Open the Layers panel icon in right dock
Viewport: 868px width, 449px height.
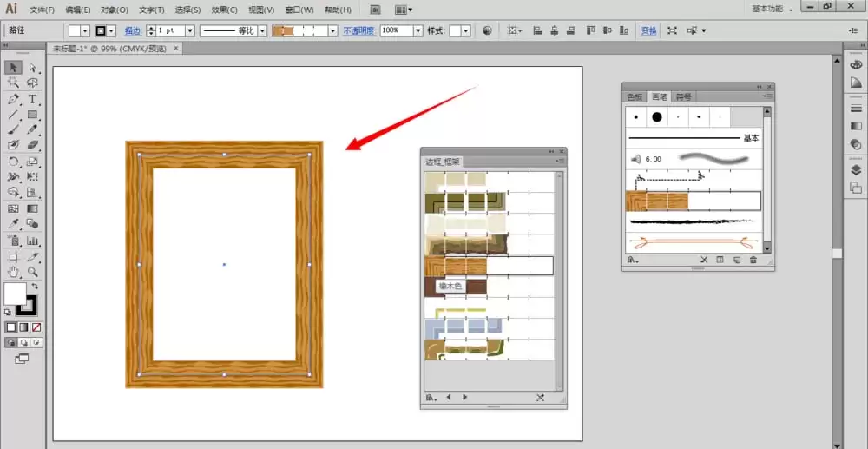click(856, 170)
